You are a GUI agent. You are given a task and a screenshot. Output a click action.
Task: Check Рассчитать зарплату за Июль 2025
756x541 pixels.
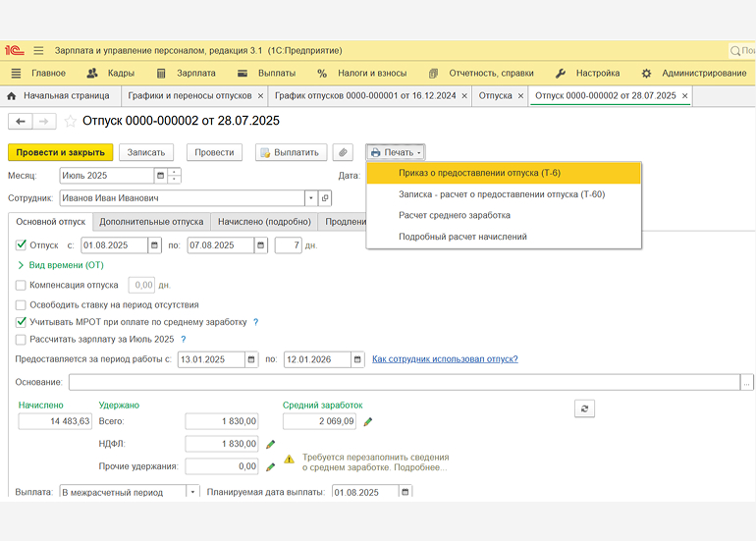pyautogui.click(x=21, y=340)
